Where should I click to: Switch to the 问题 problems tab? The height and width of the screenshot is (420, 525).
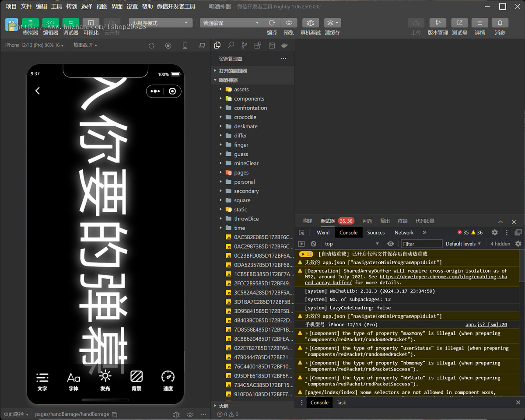[x=367, y=221]
